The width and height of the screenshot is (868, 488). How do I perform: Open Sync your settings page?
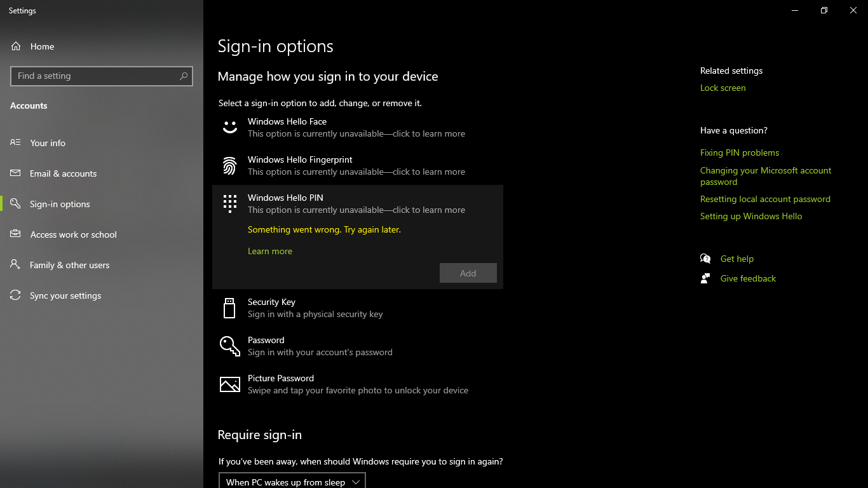(102, 295)
